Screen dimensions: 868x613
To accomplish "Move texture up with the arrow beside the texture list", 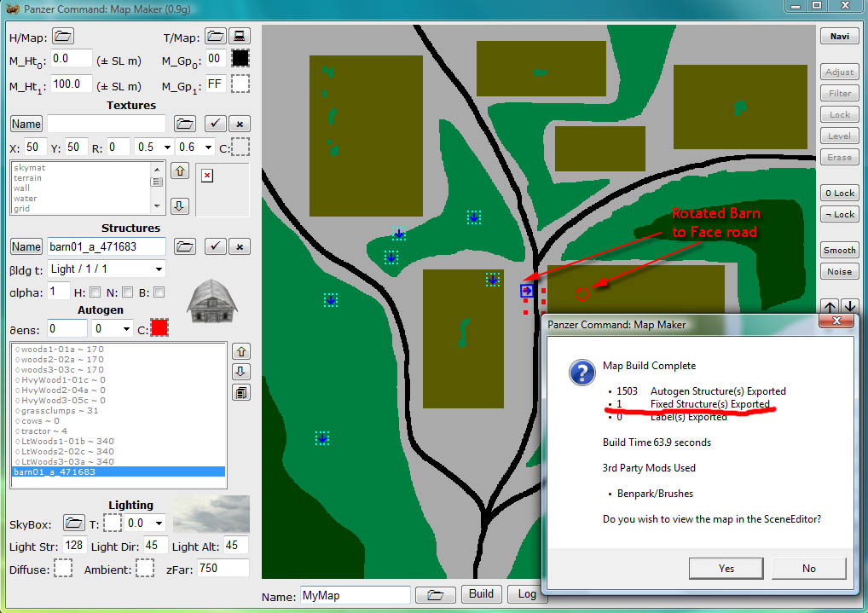I will click(180, 171).
